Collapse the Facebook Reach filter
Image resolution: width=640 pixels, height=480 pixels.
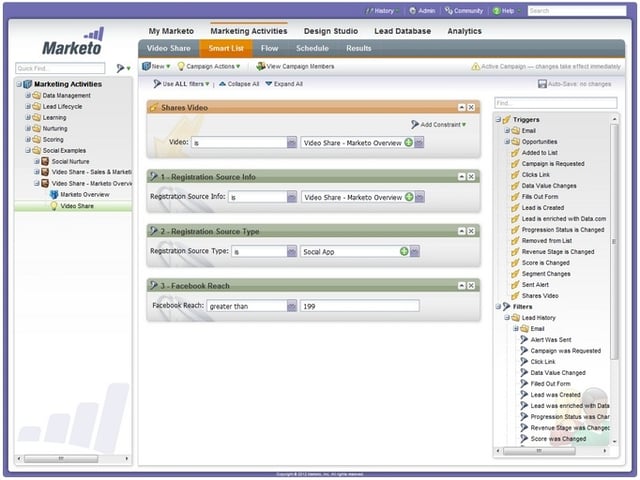click(x=462, y=286)
